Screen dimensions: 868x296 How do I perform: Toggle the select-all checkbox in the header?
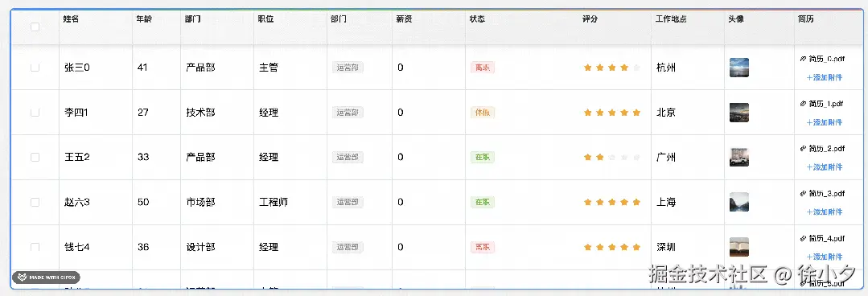point(35,27)
